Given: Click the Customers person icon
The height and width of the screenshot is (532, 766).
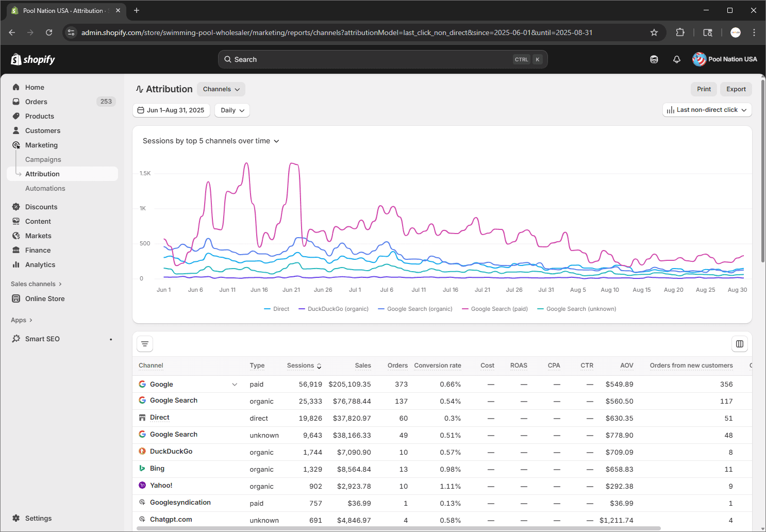Looking at the screenshot, I should pyautogui.click(x=16, y=130).
